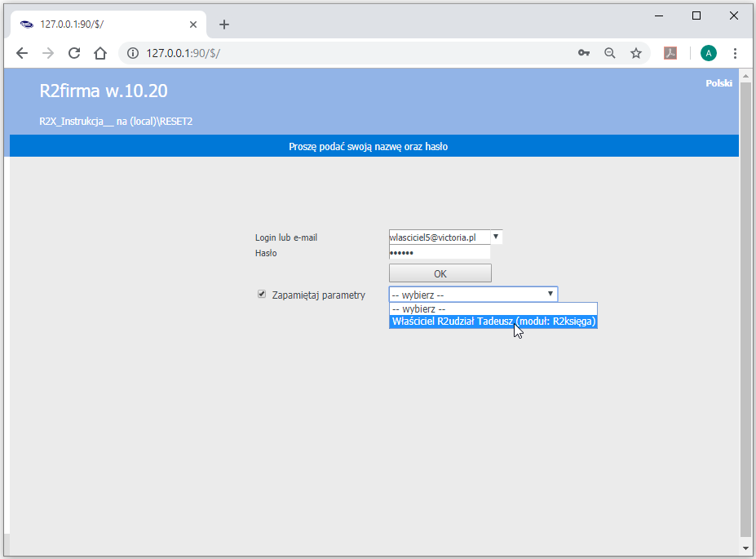
Task: Switch language via Polski link
Action: point(718,83)
